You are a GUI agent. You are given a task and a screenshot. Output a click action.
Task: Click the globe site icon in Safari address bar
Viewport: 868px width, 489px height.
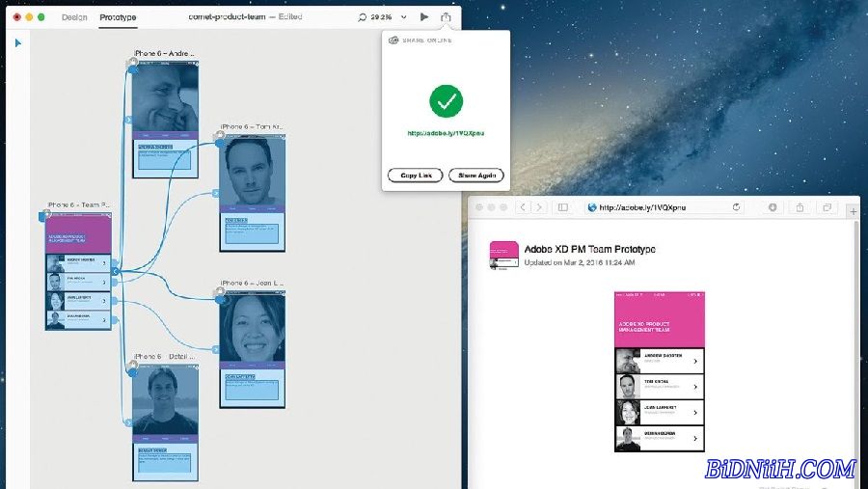pos(592,207)
